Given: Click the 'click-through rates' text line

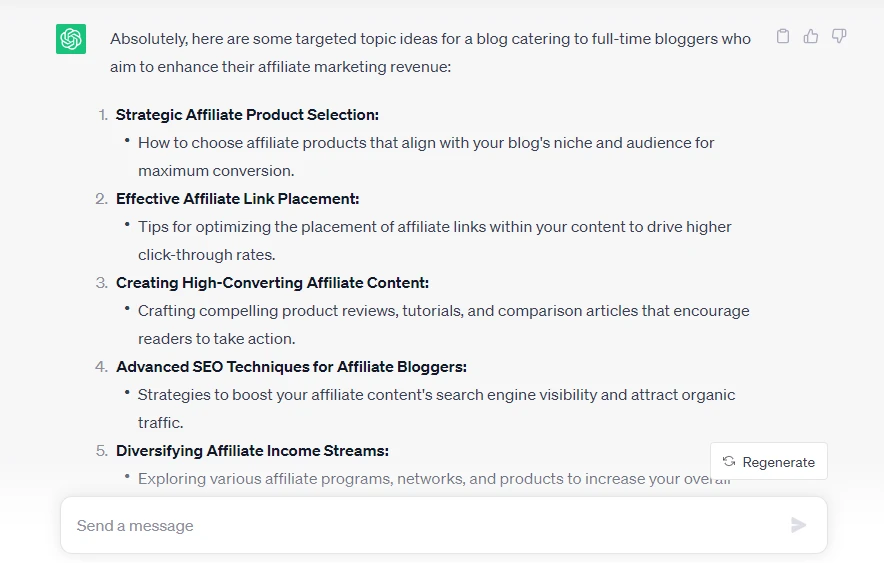Looking at the screenshot, I should (206, 255).
